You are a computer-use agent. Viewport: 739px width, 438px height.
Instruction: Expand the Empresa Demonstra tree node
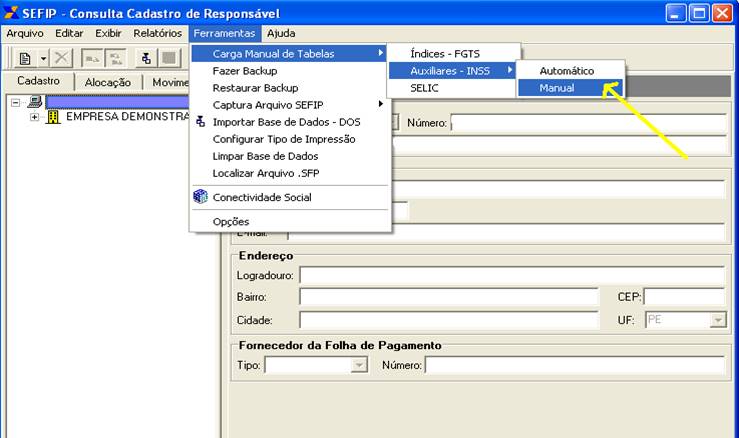(35, 117)
